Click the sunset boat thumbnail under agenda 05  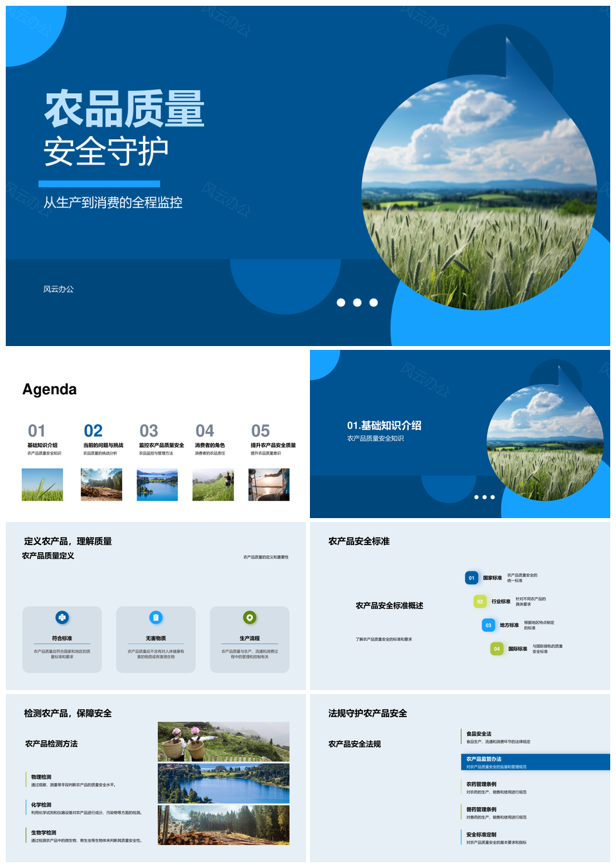click(x=269, y=485)
